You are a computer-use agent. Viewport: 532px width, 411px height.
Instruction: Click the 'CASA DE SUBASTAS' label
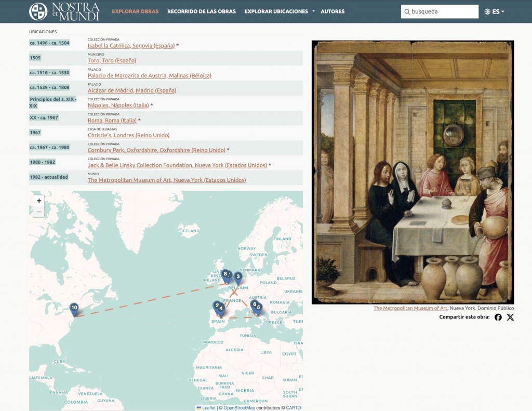pyautogui.click(x=102, y=129)
